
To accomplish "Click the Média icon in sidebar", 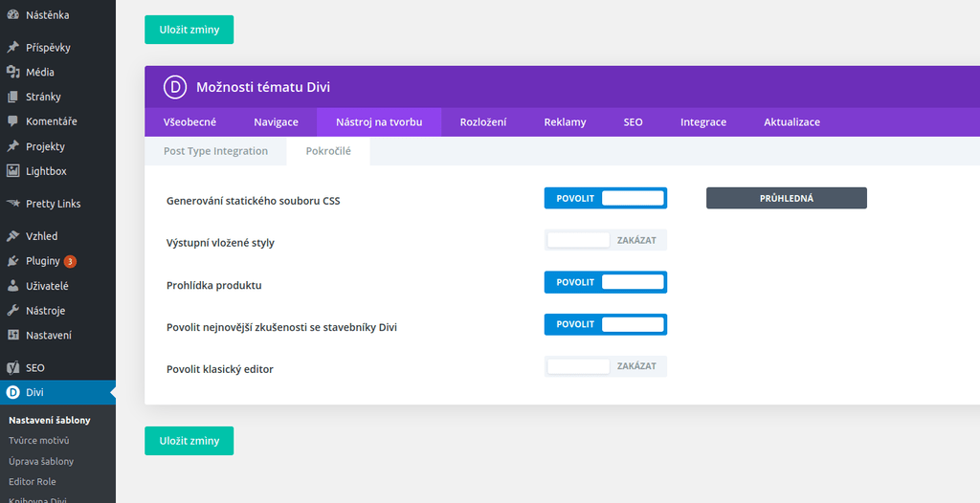I will [12, 72].
